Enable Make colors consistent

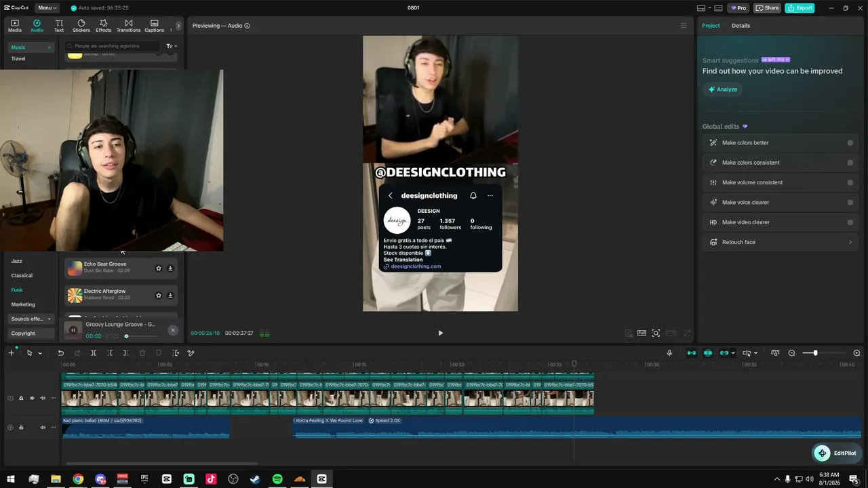[x=850, y=163]
